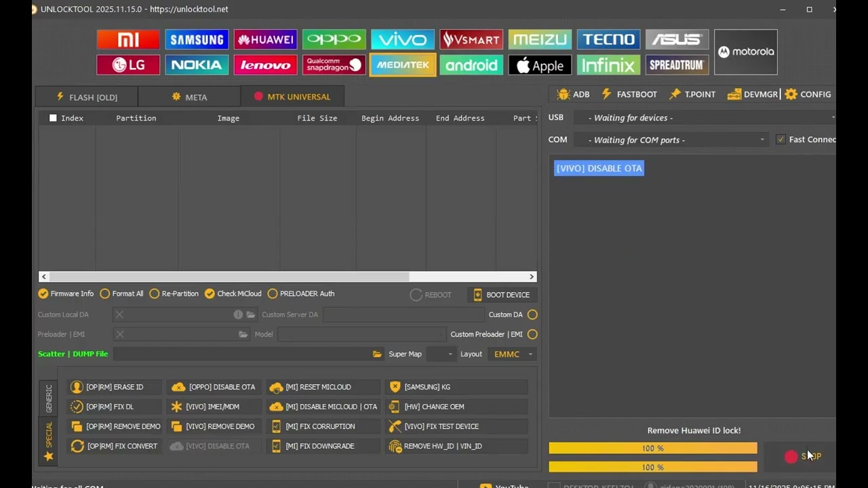Screen dimensions: 868x488
Task: Open the Super Map dropdown
Action: [x=441, y=354]
